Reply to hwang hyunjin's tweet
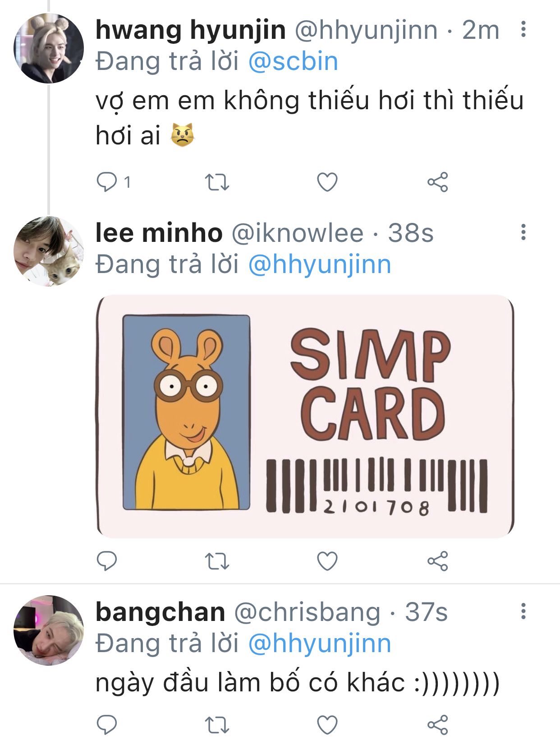The width and height of the screenshot is (560, 741). tap(107, 182)
